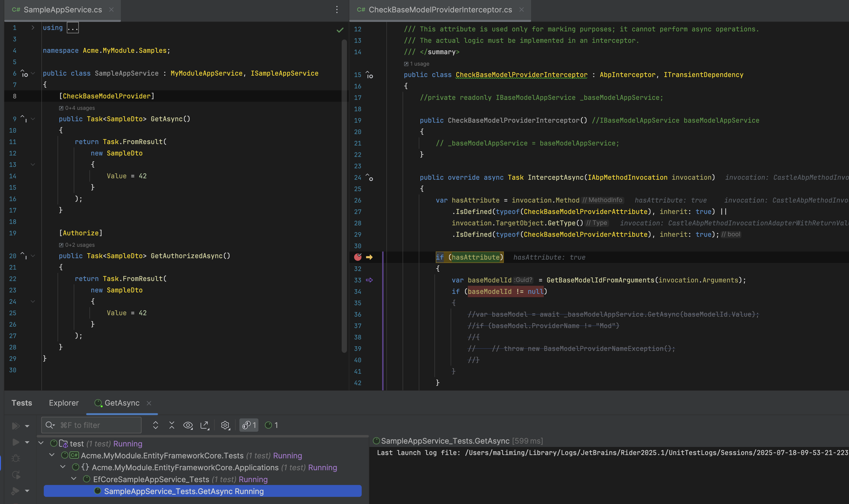Click the '0+4 usages' link above GetAsync
Image resolution: width=849 pixels, height=504 pixels.
coord(79,108)
